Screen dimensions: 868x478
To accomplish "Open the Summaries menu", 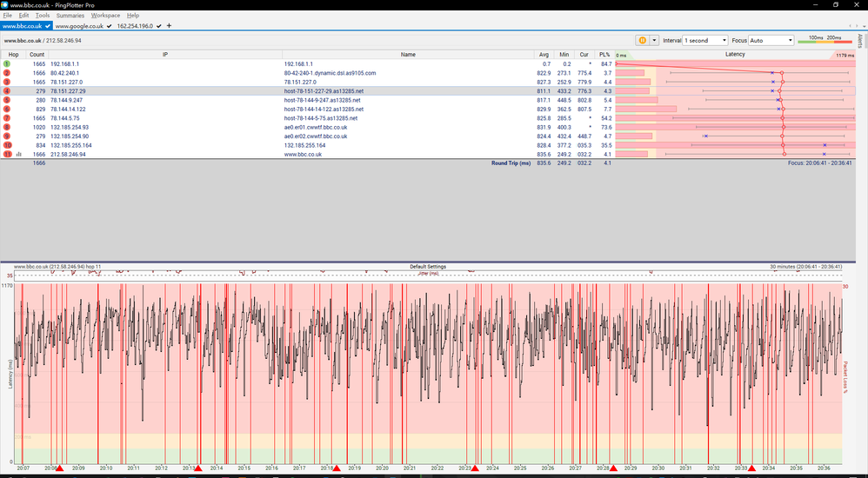I will tap(70, 16).
